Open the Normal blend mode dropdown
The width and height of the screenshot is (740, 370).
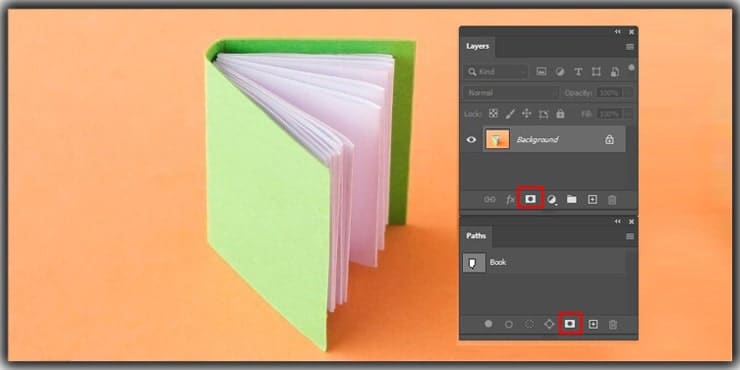[x=511, y=93]
